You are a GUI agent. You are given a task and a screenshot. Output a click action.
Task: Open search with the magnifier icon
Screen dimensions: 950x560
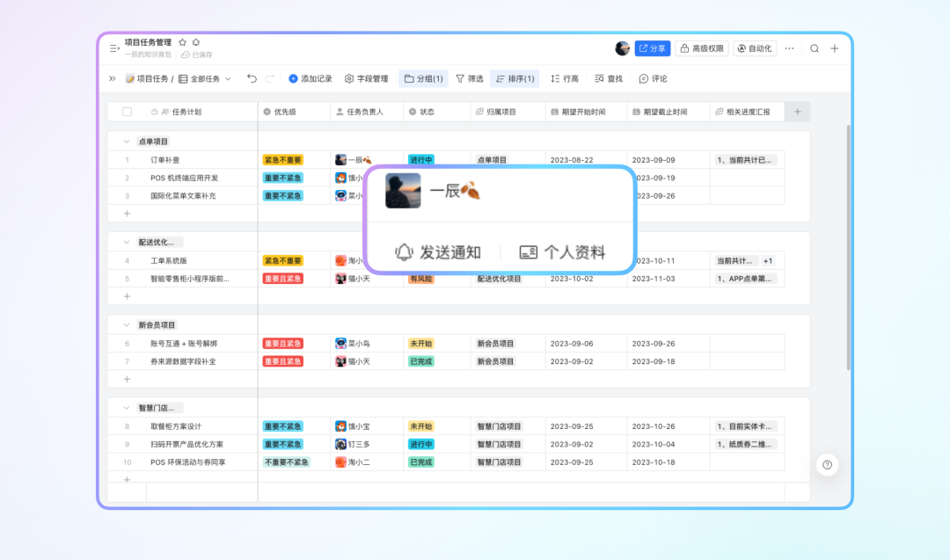pos(815,48)
